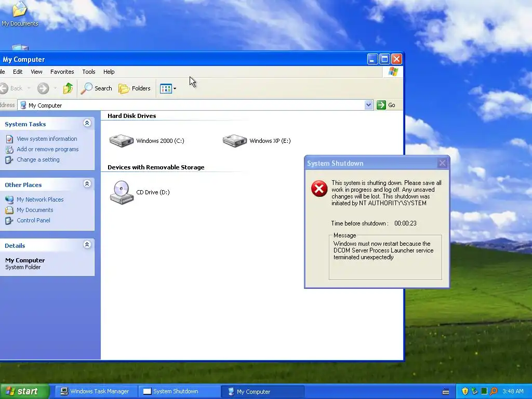Screen dimensions: 532x399
Task: Click the Back navigation button
Action: coord(11,88)
